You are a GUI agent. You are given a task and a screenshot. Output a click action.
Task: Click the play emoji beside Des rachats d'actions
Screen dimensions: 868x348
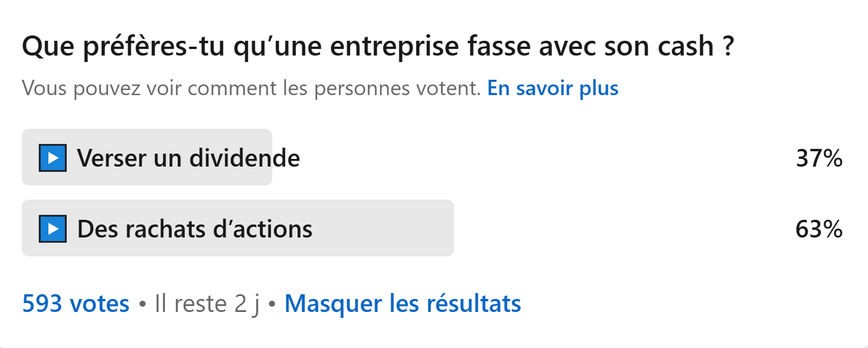point(53,229)
